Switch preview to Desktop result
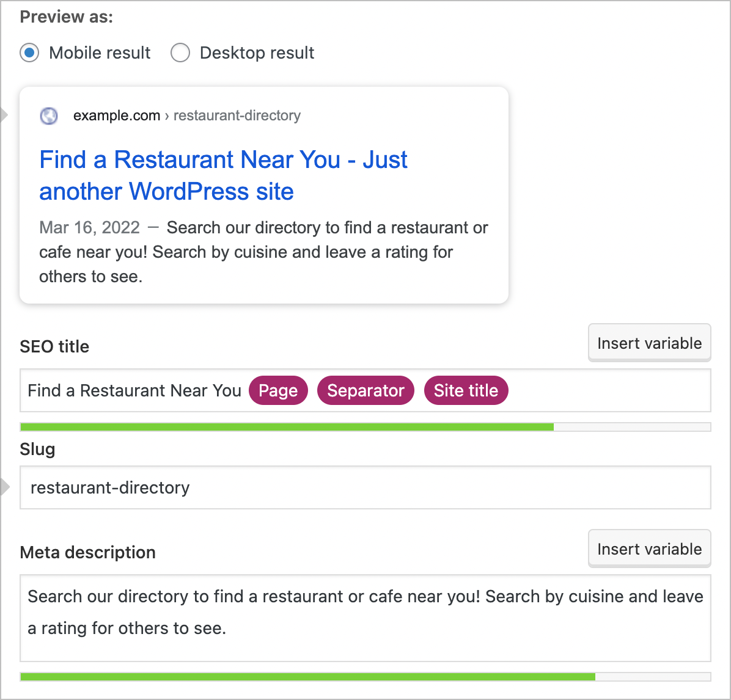Screen dimensions: 731x700 (180, 53)
